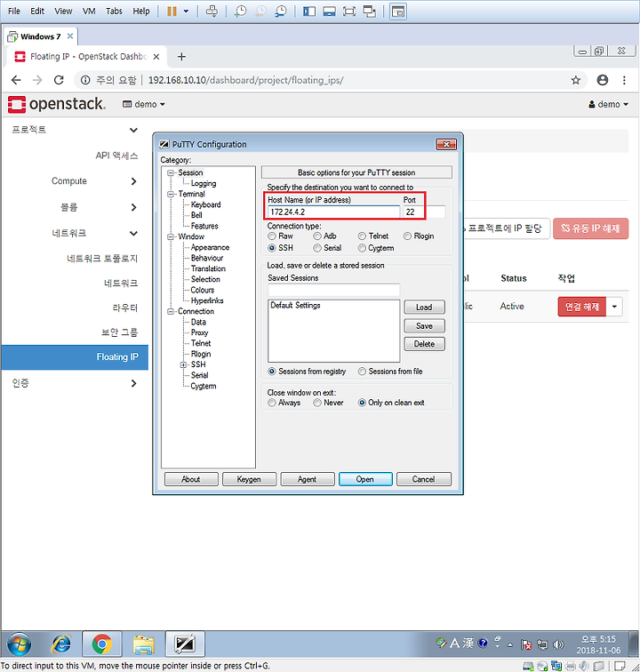Enter full screen mode icon

coord(349,12)
